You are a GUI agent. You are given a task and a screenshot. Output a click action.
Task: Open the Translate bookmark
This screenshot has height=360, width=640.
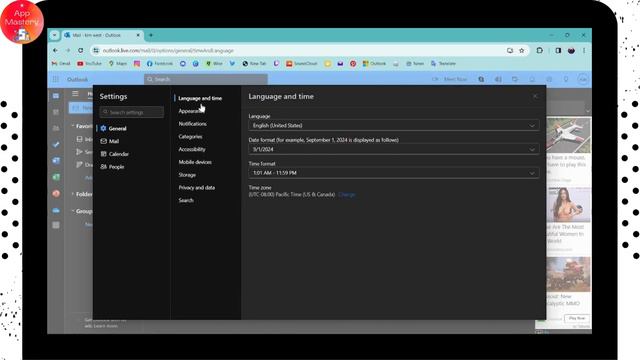[443, 64]
